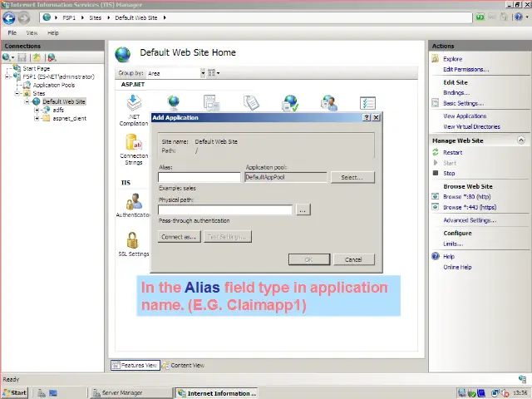Click the delete connection icon in Connections
Image resolution: width=532 pixels, height=399 pixels.
tap(52, 57)
